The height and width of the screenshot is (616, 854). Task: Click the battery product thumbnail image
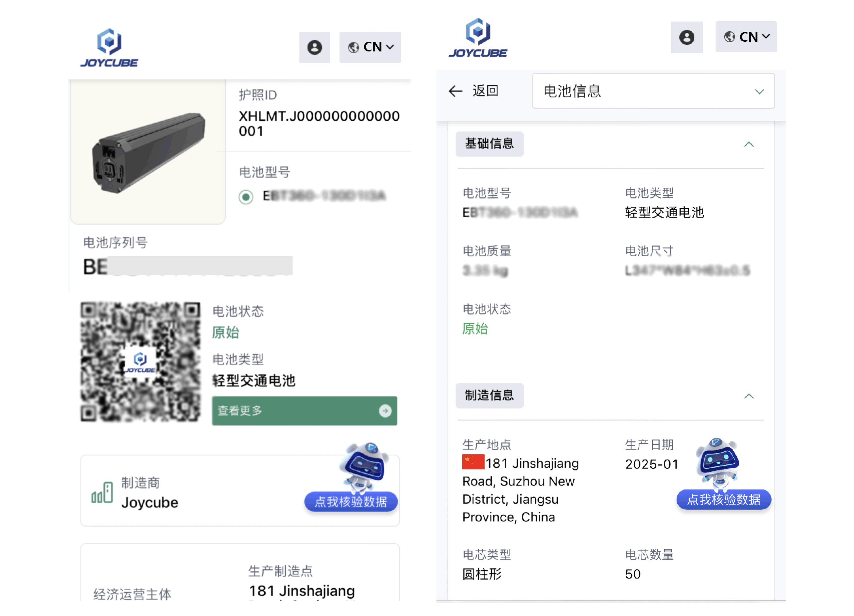[148, 152]
